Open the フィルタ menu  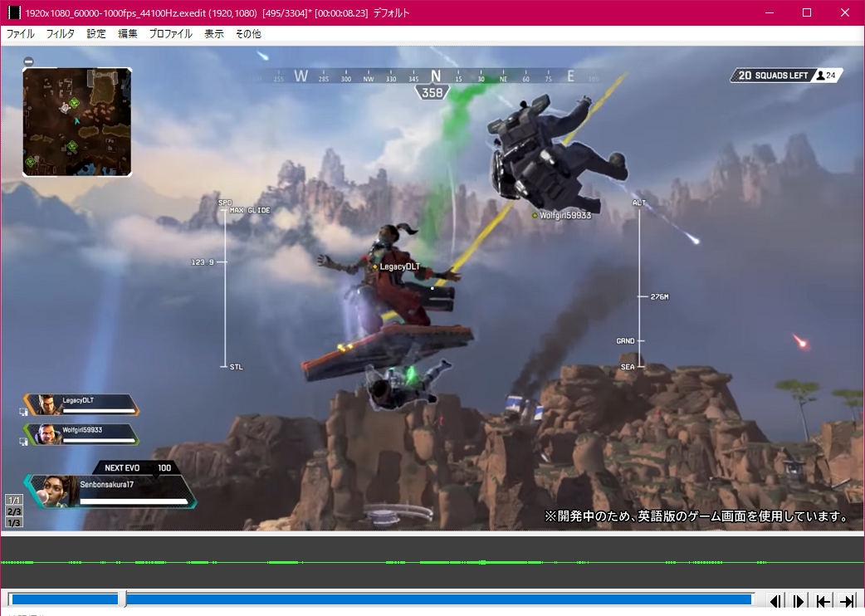point(60,34)
